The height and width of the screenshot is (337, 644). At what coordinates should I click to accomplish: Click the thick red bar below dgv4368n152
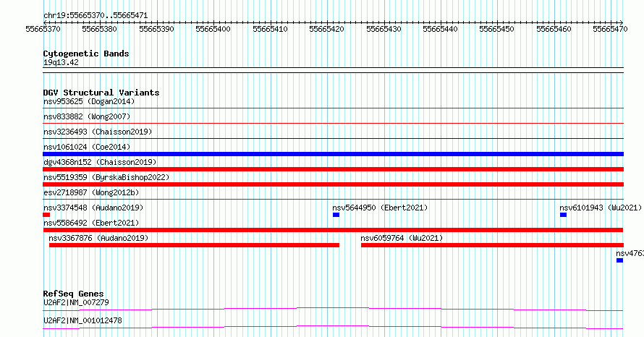333,169
